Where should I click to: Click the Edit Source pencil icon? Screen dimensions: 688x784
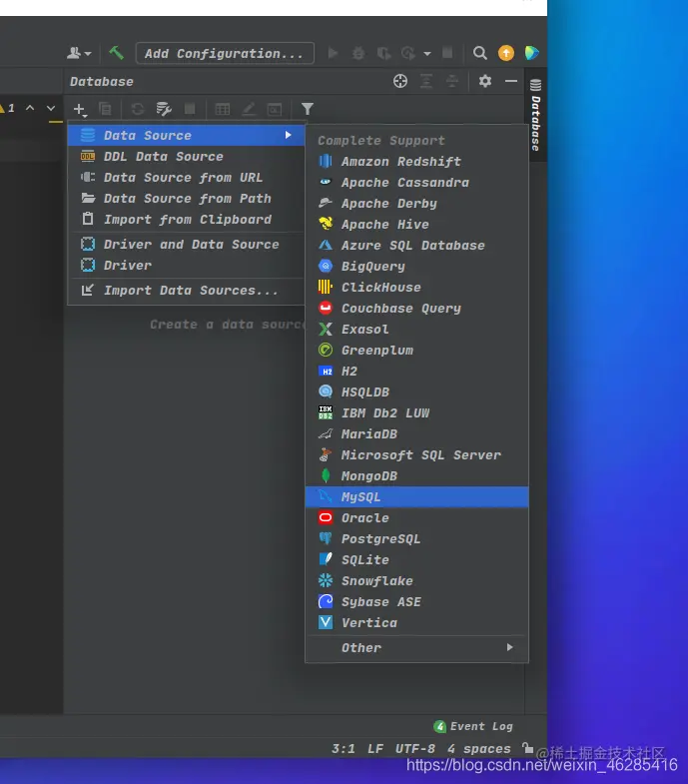coord(249,109)
